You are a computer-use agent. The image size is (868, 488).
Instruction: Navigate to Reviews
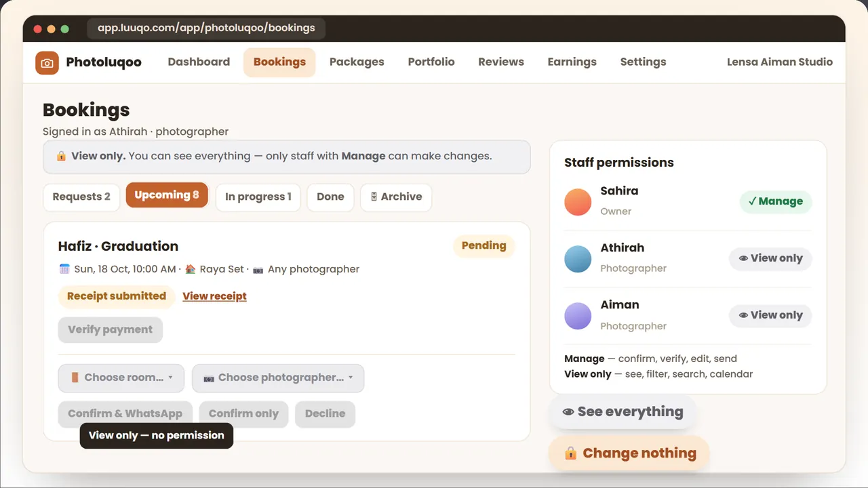point(501,62)
